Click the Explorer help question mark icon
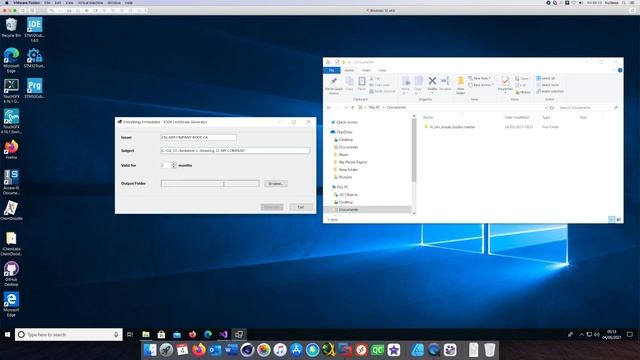This screenshot has width=640, height=360. coord(620,70)
